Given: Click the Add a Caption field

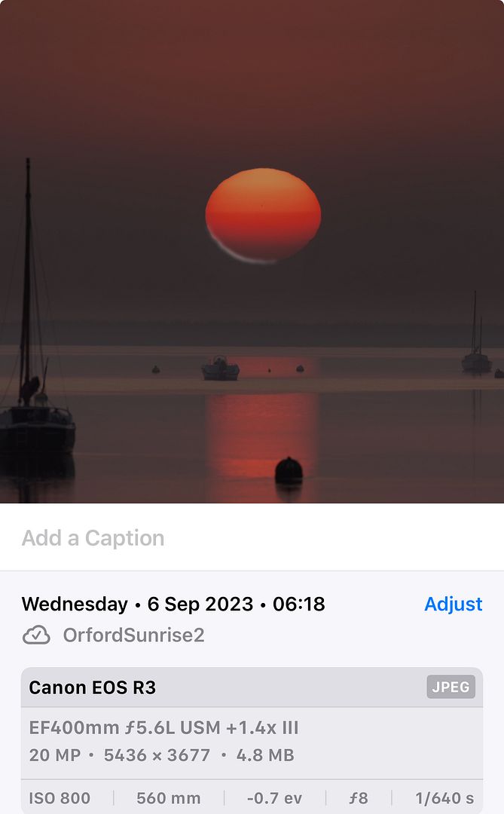Looking at the screenshot, I should [252, 538].
